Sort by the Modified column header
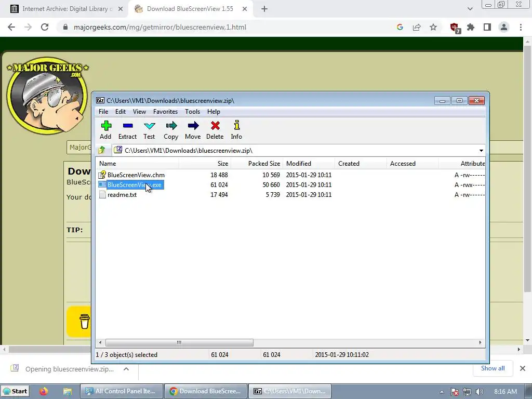 click(x=309, y=164)
